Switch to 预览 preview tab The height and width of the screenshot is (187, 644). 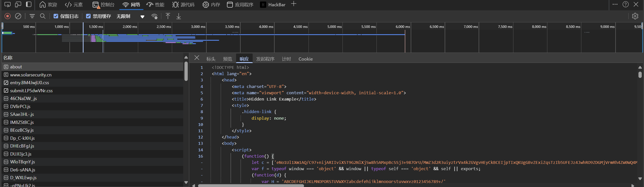[228, 59]
